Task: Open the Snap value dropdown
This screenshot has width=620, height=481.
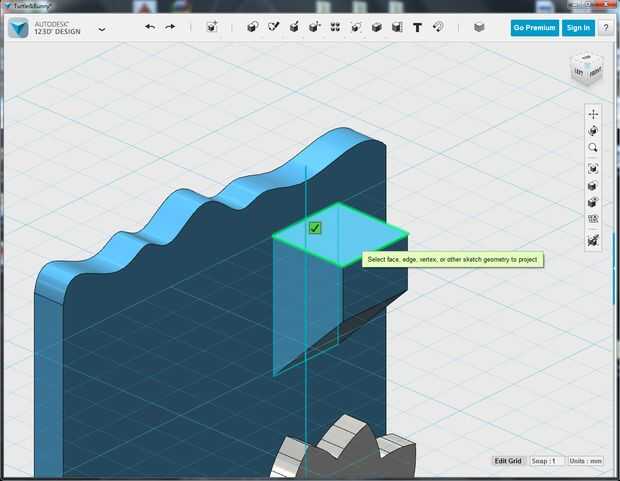Action: [546, 461]
